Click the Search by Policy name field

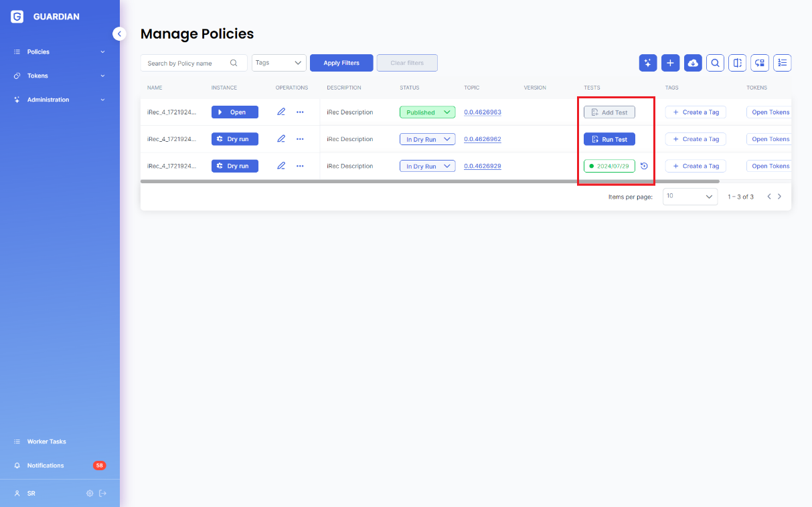click(x=187, y=63)
